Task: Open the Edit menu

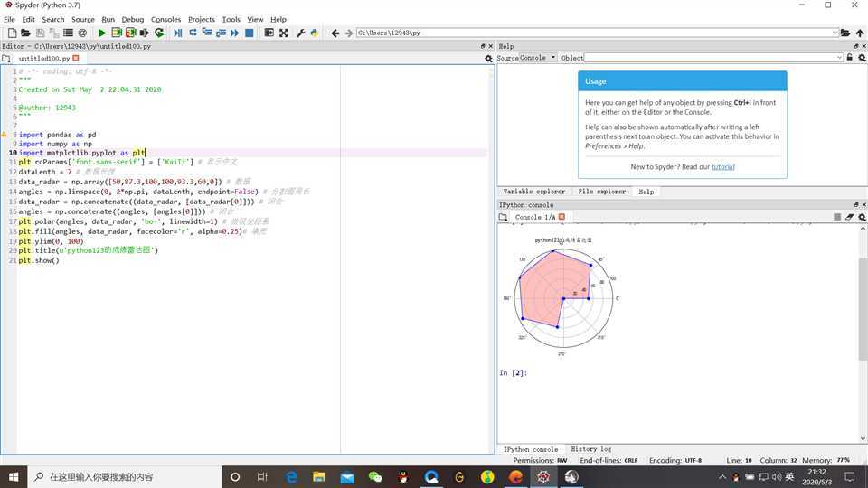Action: [x=28, y=19]
